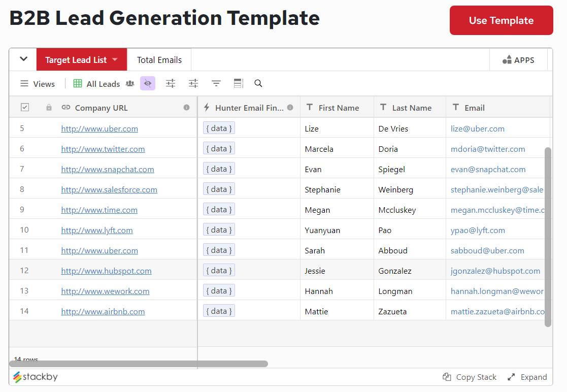Click the Use Template button

501,20
